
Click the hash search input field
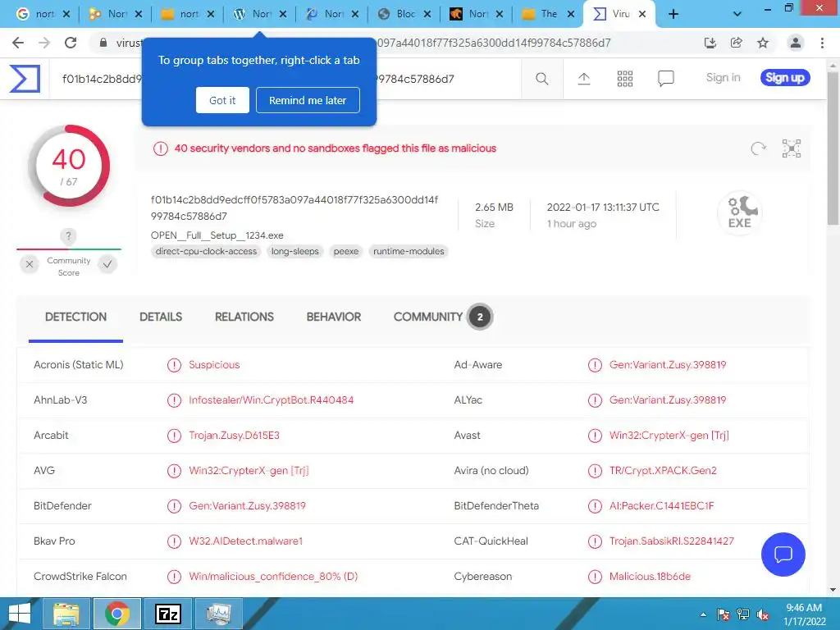coord(285,79)
